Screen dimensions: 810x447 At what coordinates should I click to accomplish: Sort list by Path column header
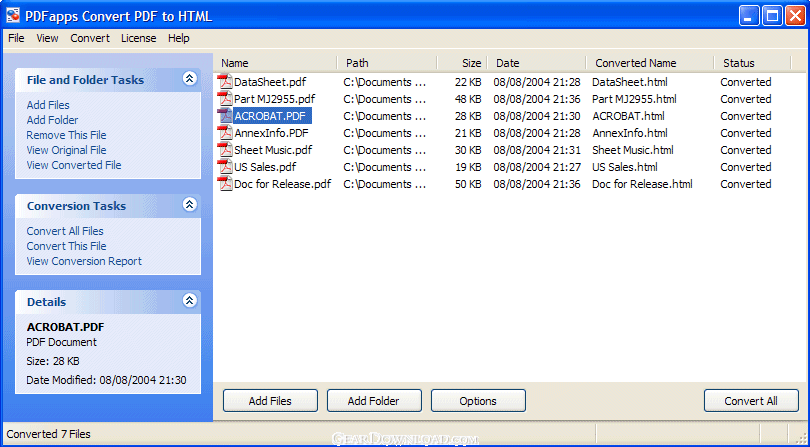pyautogui.click(x=387, y=63)
